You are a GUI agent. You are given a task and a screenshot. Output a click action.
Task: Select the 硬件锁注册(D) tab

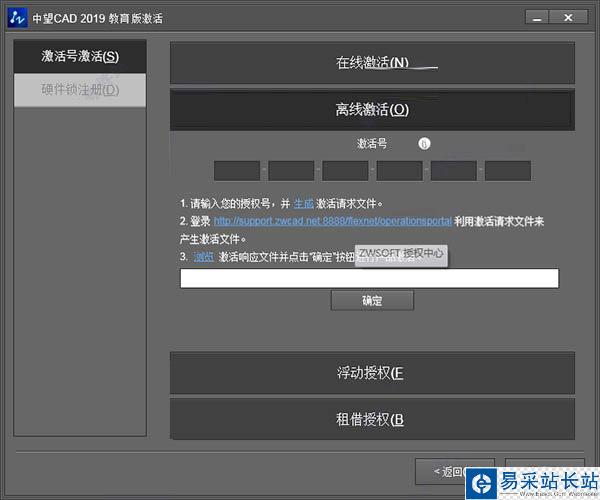coord(80,90)
